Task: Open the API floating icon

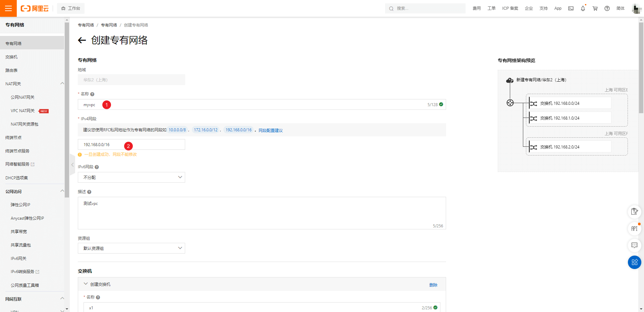Action: tap(634, 229)
